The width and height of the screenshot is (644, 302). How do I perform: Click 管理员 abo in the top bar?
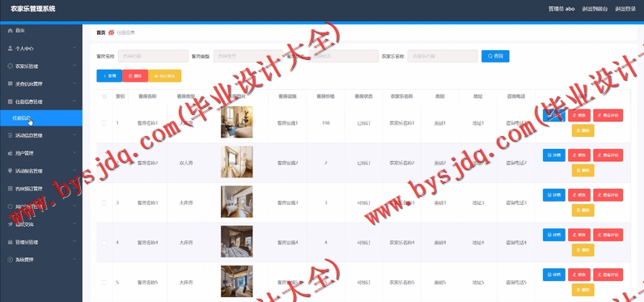tap(561, 9)
